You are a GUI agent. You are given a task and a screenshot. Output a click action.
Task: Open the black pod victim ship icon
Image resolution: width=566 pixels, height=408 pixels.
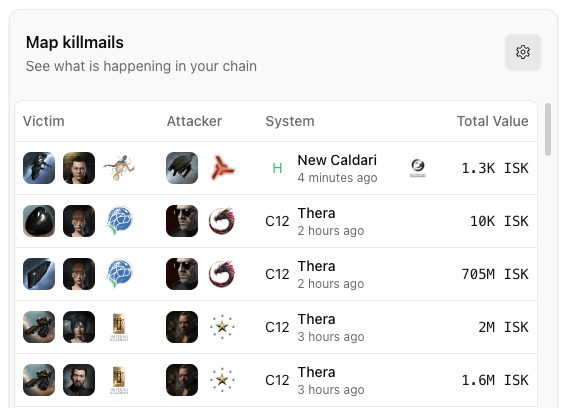click(x=39, y=221)
